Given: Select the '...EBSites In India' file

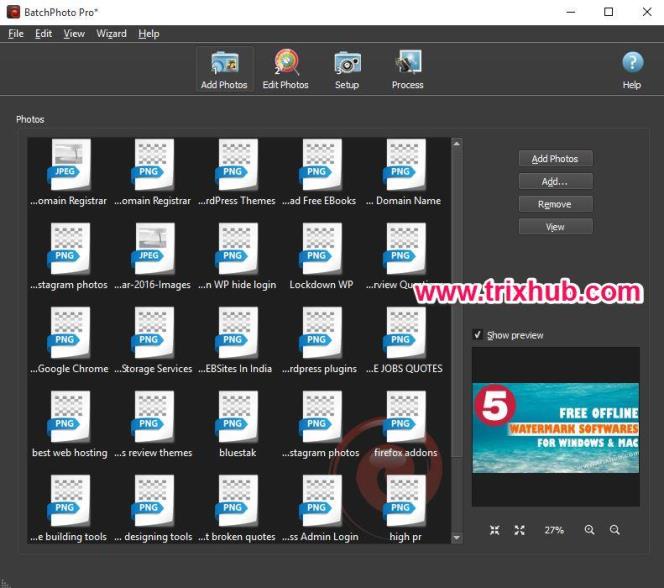Looking at the screenshot, I should (x=237, y=341).
